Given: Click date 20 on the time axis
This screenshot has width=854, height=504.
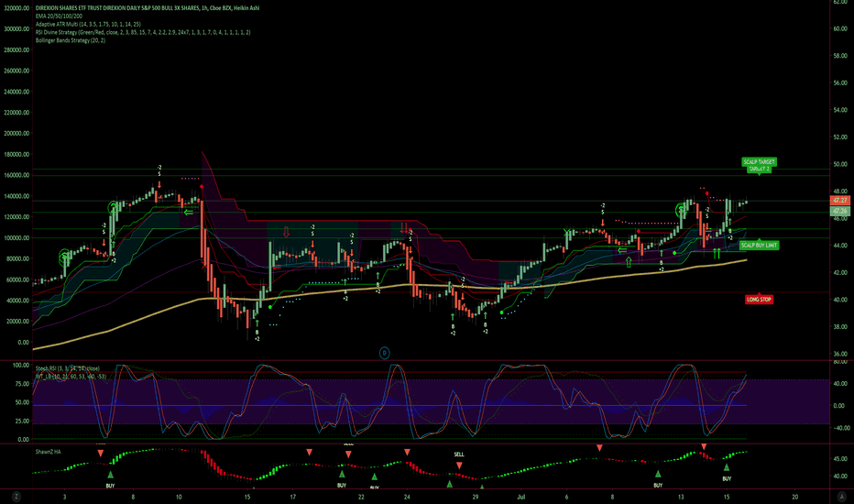Looking at the screenshot, I should (795, 497).
